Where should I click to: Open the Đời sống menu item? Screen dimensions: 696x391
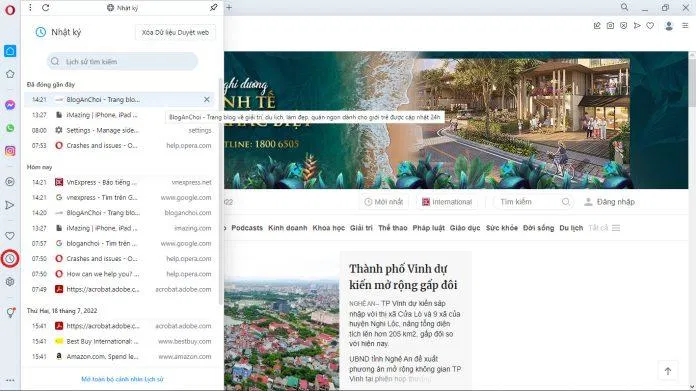[x=538, y=228]
